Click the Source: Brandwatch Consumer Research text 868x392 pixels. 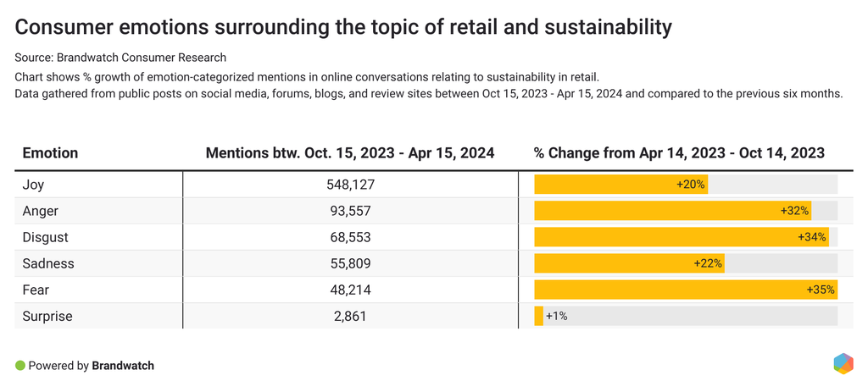120,58
